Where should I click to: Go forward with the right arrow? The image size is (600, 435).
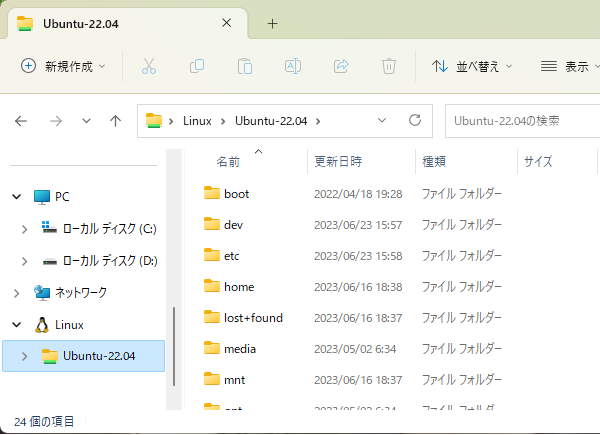pyautogui.click(x=56, y=121)
